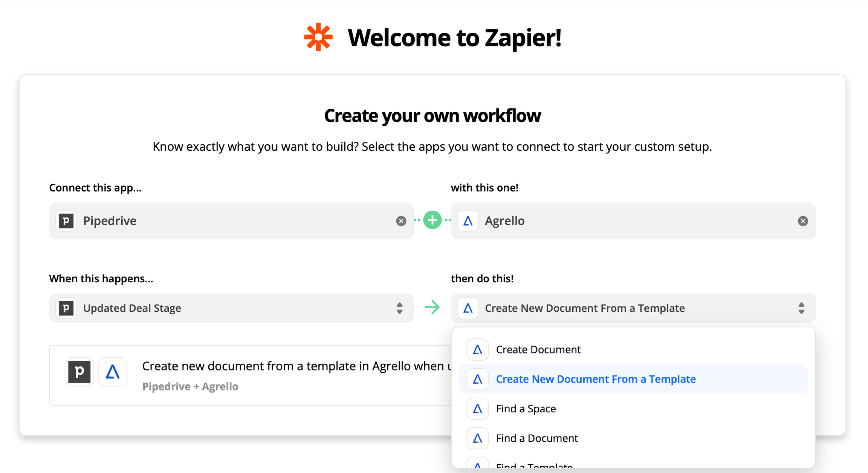This screenshot has width=868, height=473.
Task: Click the arrows on Updated Deal Stage field
Action: point(400,308)
